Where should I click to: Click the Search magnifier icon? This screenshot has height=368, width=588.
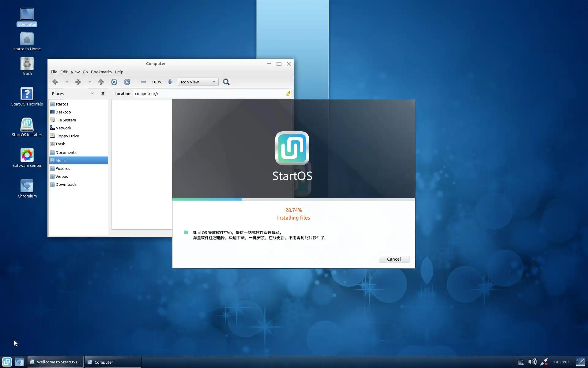pyautogui.click(x=226, y=82)
